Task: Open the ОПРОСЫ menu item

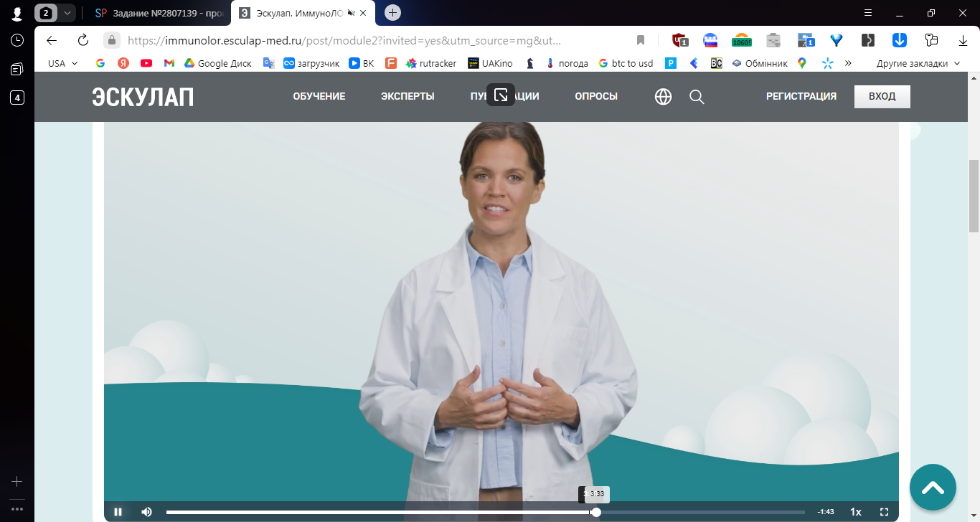Action: click(x=596, y=96)
